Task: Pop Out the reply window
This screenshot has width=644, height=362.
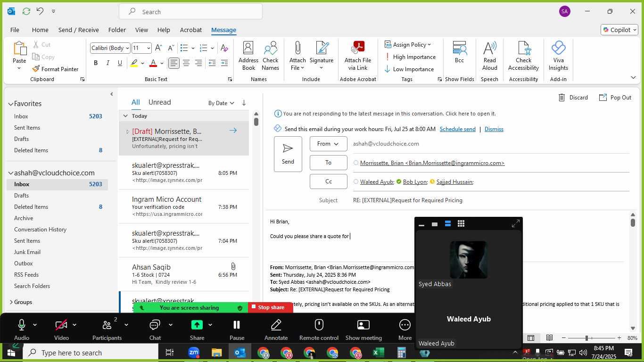Action: (x=615, y=98)
